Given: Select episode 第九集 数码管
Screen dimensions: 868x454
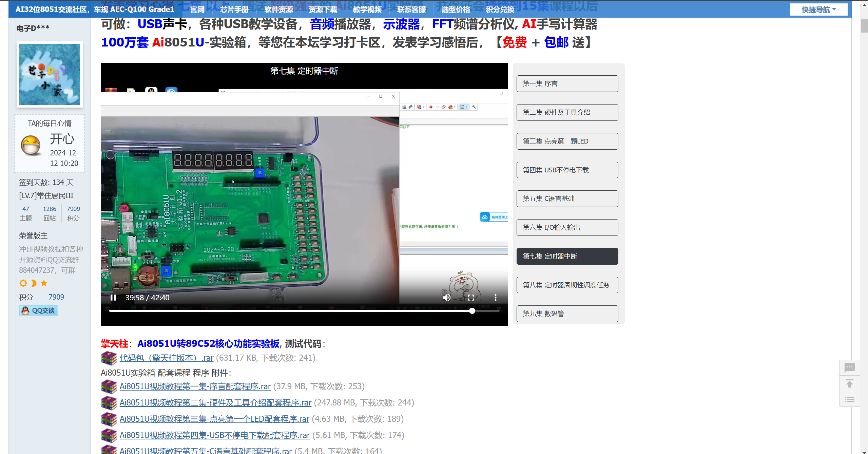Looking at the screenshot, I should point(567,314).
